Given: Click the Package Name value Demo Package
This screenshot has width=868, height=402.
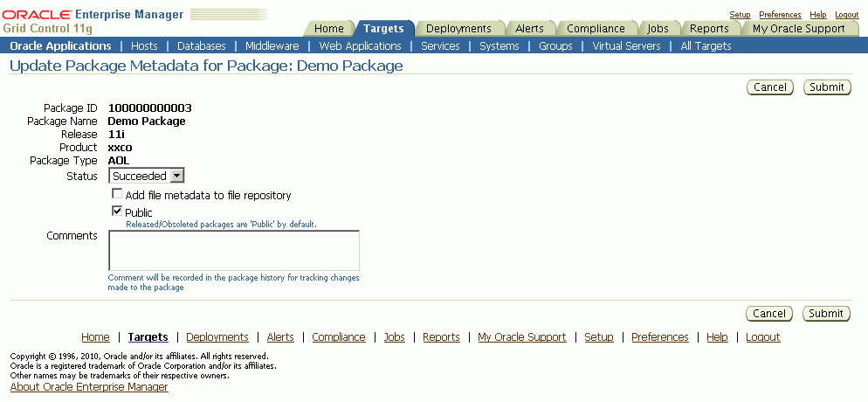Looking at the screenshot, I should point(147,121).
